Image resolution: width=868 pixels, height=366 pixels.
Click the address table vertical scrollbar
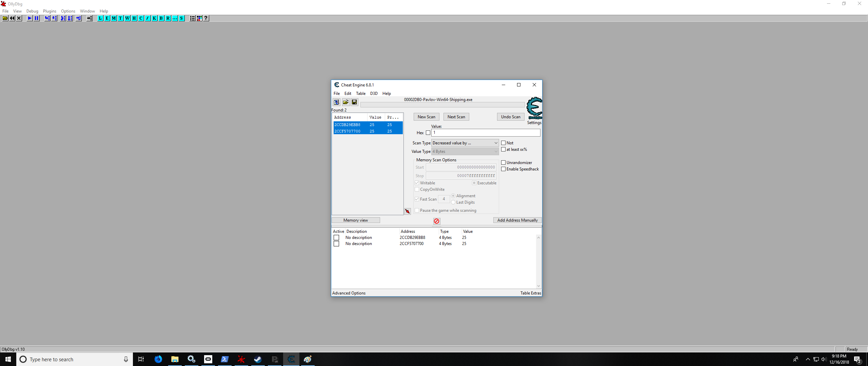coord(538,262)
